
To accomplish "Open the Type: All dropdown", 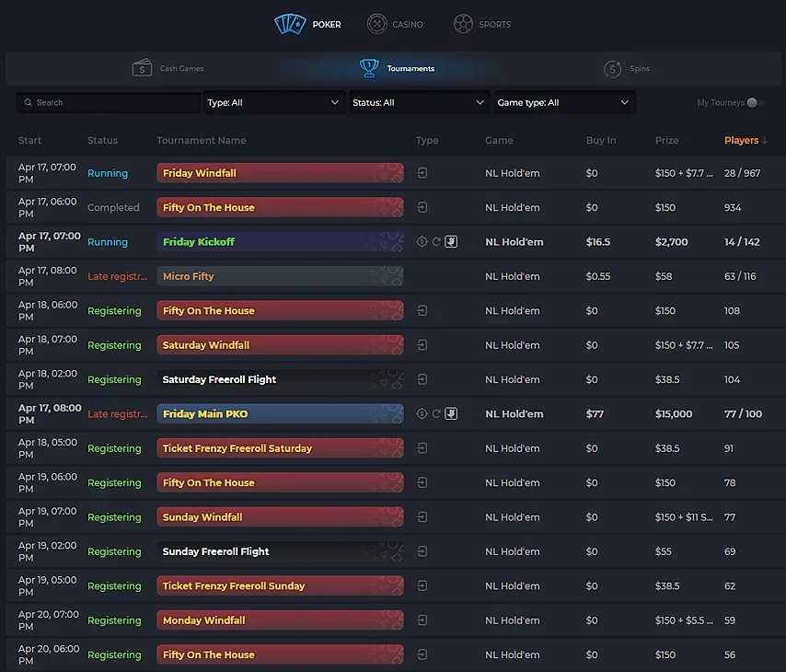I will click(x=273, y=103).
